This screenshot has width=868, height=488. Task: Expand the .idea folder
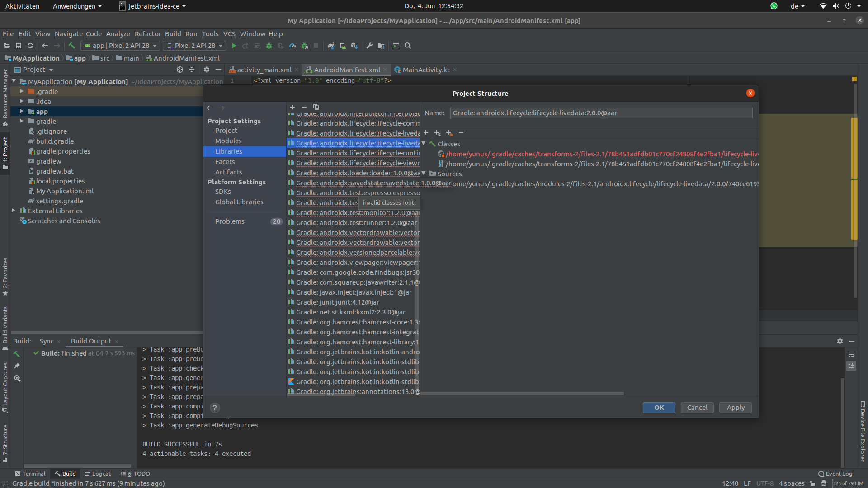pyautogui.click(x=21, y=101)
